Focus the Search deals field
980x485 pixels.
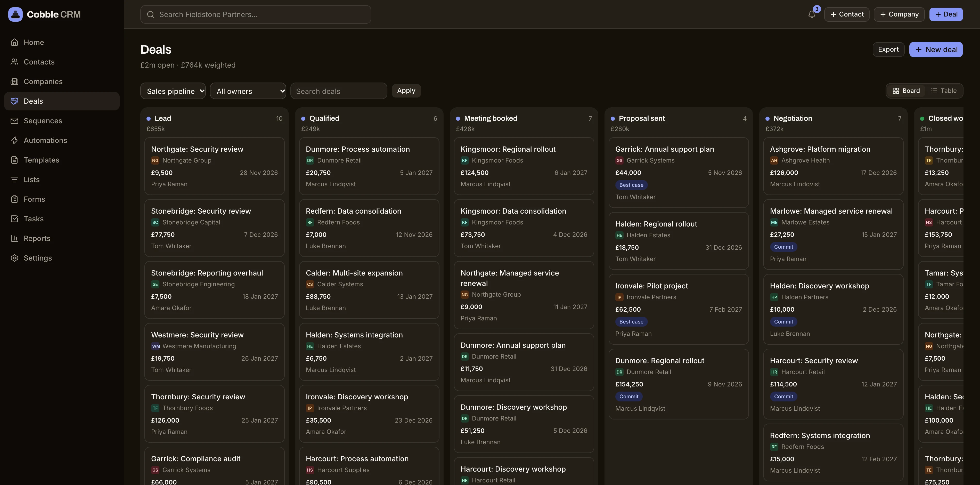click(339, 91)
